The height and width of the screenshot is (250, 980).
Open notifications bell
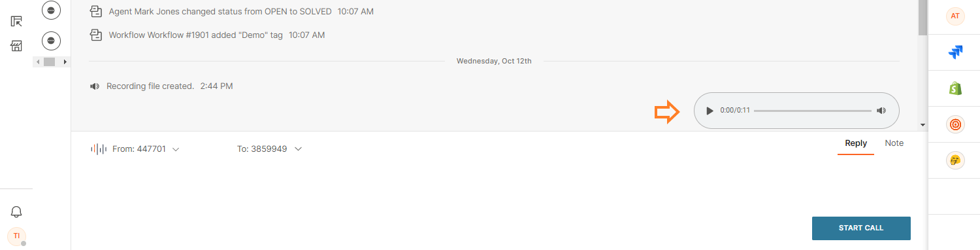click(16, 211)
